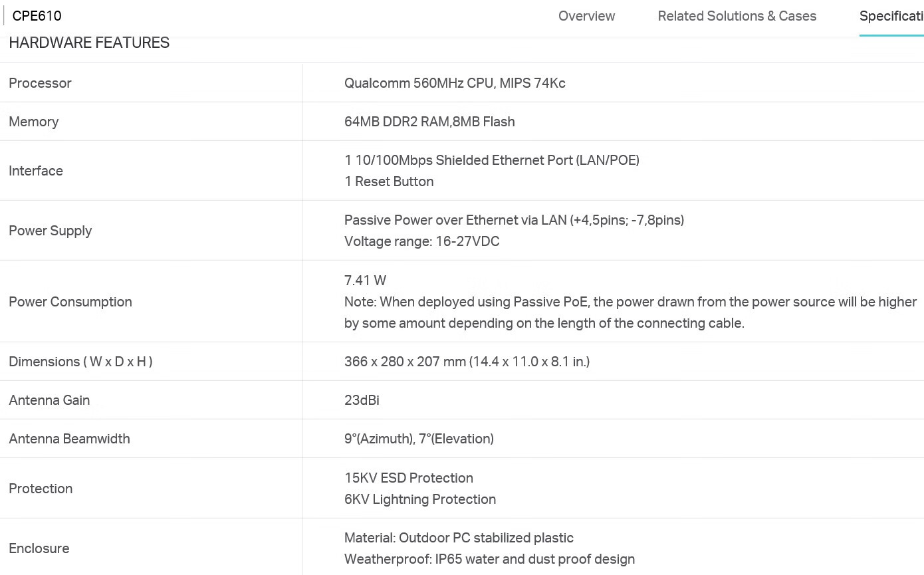The height and width of the screenshot is (575, 924).
Task: Click the Dimensions row value
Action: [x=467, y=362]
